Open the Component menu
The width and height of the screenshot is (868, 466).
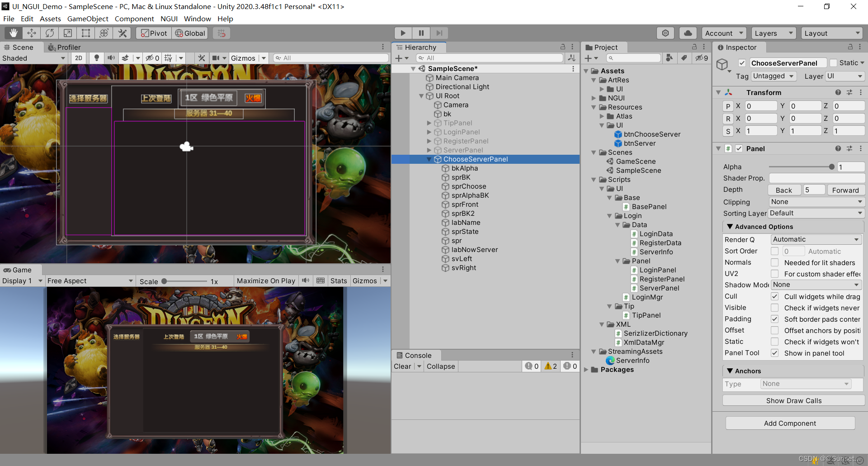point(134,19)
